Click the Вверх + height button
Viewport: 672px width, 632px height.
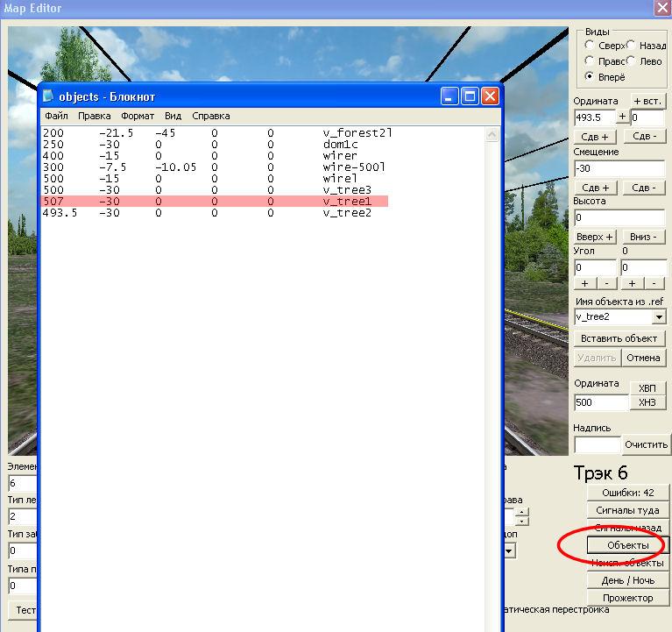point(597,237)
